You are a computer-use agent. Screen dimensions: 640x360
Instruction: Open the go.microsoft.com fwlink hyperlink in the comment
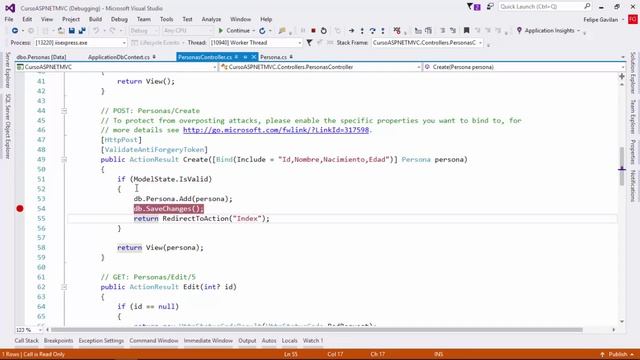276,130
